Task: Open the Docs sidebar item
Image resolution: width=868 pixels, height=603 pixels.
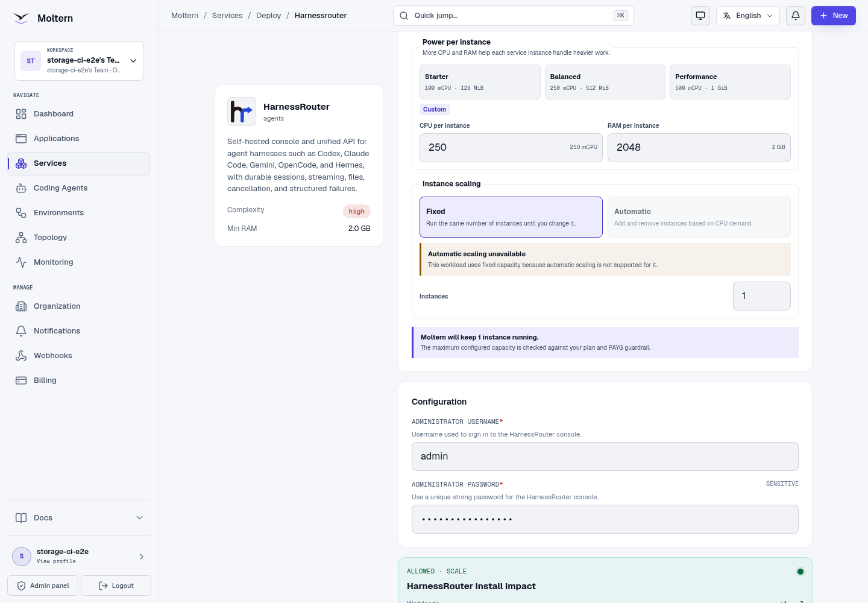Action: (79, 518)
